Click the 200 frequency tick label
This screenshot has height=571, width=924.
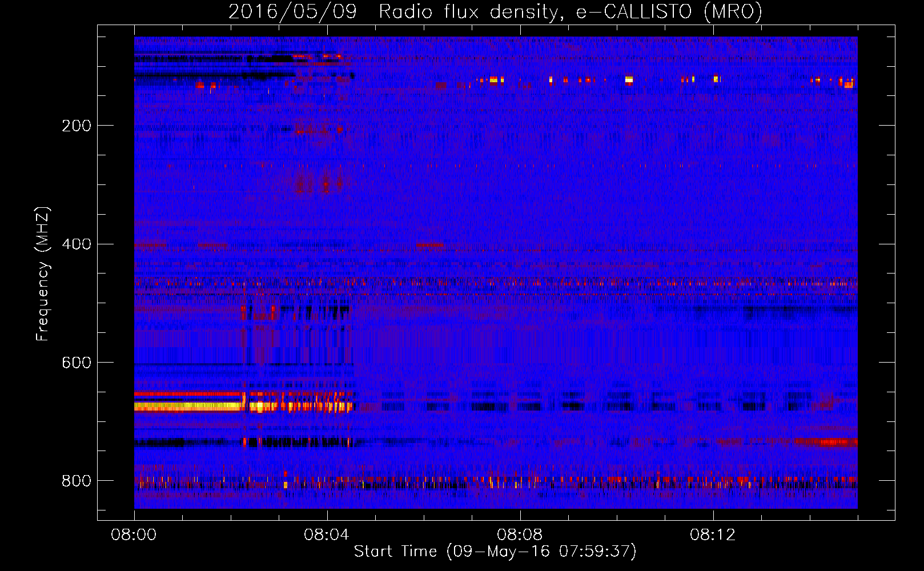pos(77,126)
